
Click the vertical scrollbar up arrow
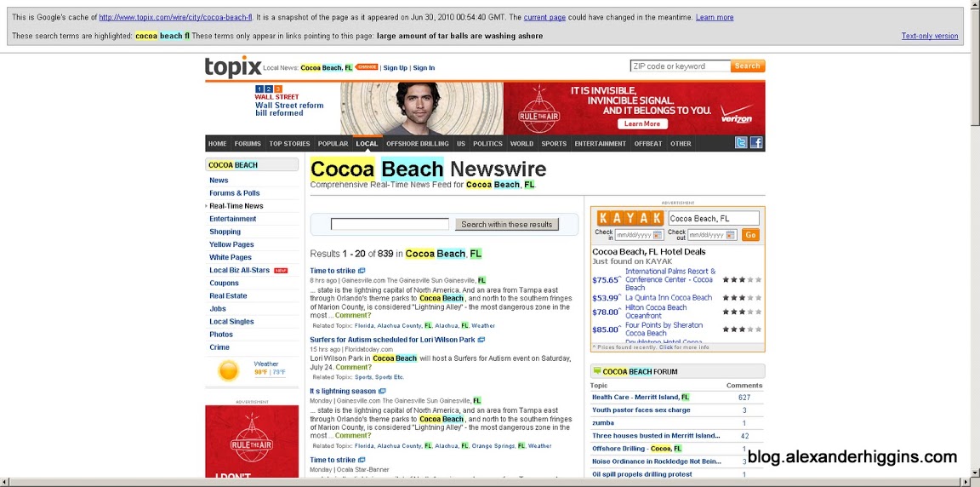[x=975, y=4]
